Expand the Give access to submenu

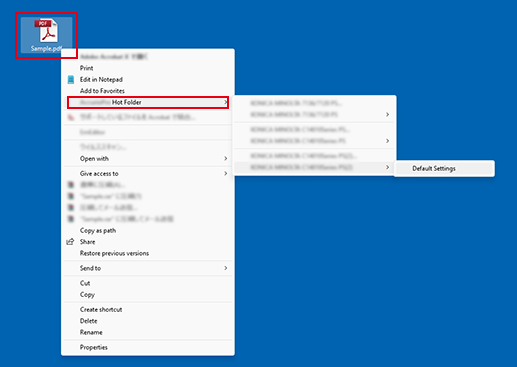(x=148, y=173)
